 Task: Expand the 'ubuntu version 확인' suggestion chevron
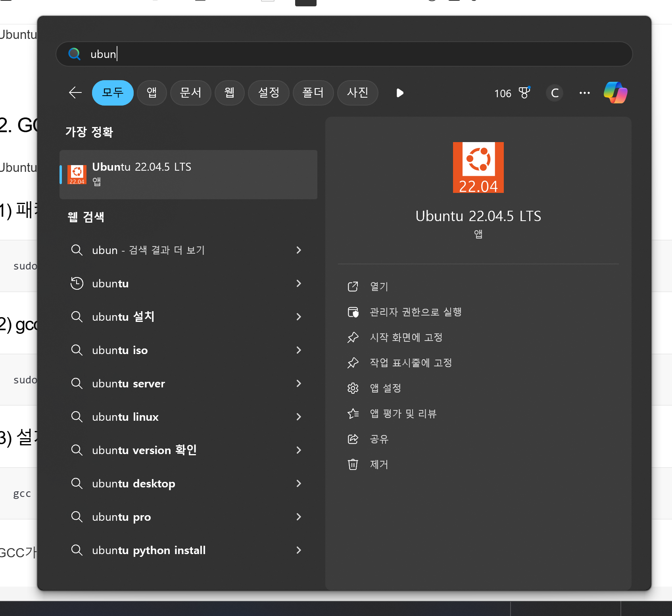299,450
